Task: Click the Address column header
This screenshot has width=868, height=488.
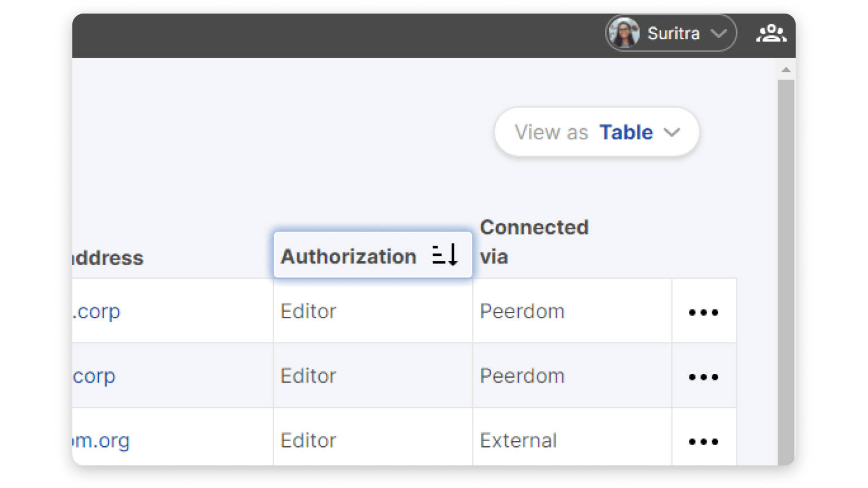Action: point(108,258)
